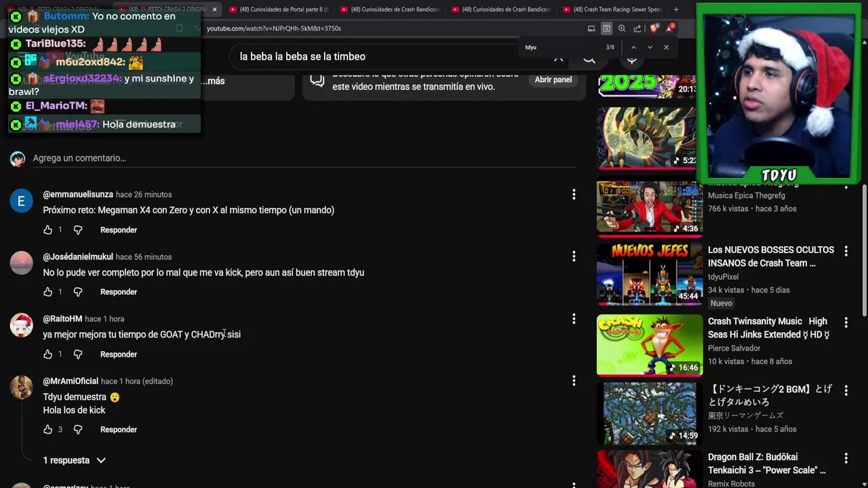Dislike the comment by @emmanuelisunza

[78, 230]
